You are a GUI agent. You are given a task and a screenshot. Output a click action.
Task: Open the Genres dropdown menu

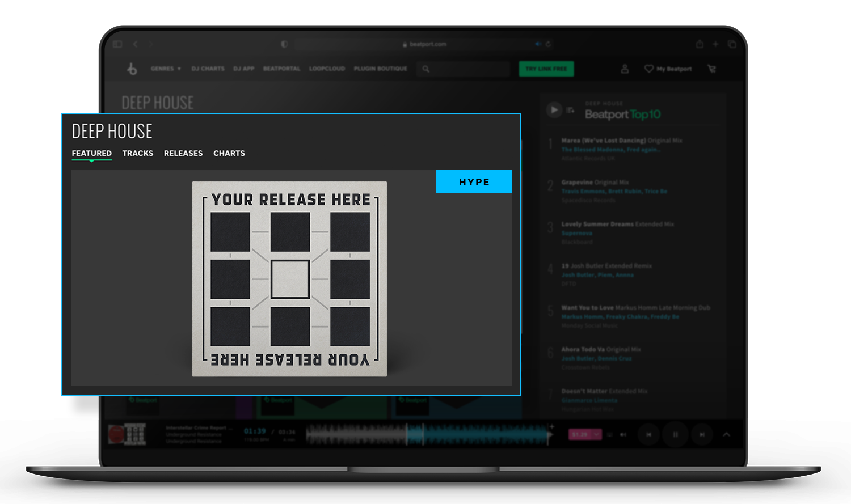[166, 69]
